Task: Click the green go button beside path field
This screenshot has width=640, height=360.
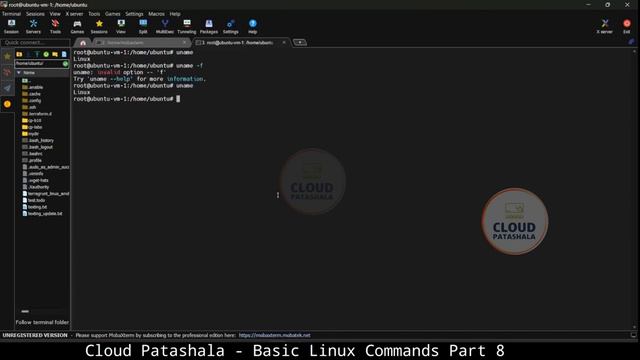Action: coord(65,64)
